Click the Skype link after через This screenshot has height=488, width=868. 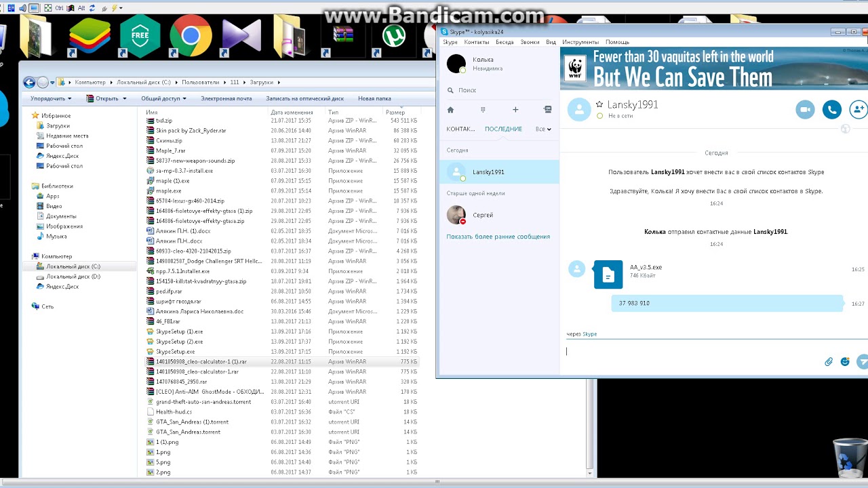tap(589, 334)
